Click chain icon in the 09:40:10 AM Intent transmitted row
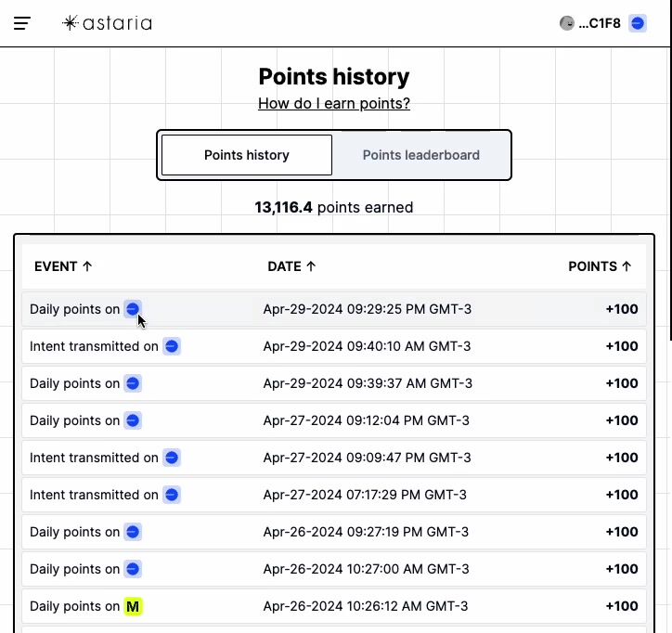 (x=172, y=346)
